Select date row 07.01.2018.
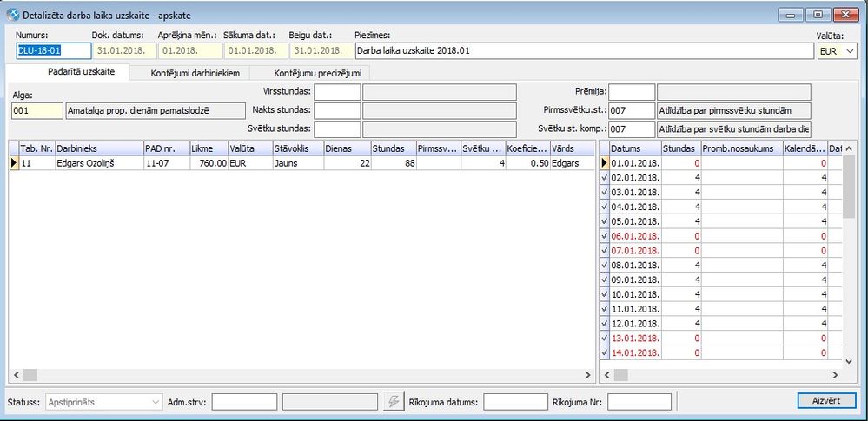Image resolution: width=868 pixels, height=421 pixels. pyautogui.click(x=635, y=251)
